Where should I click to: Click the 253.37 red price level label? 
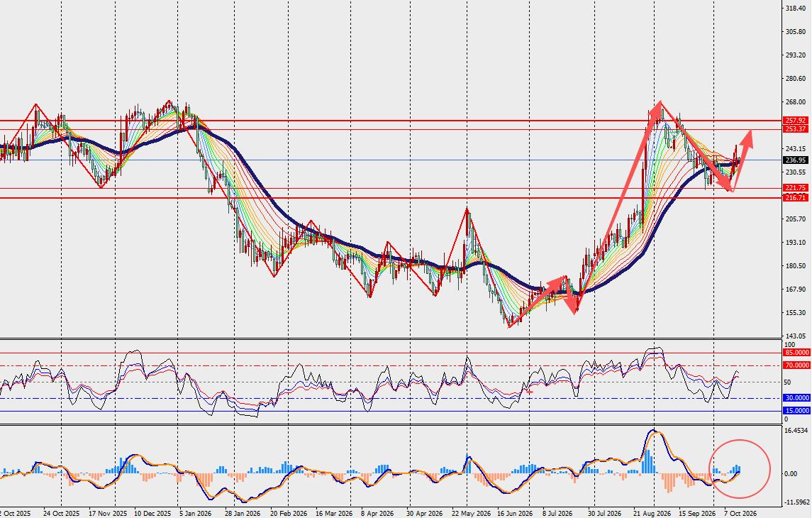796,129
